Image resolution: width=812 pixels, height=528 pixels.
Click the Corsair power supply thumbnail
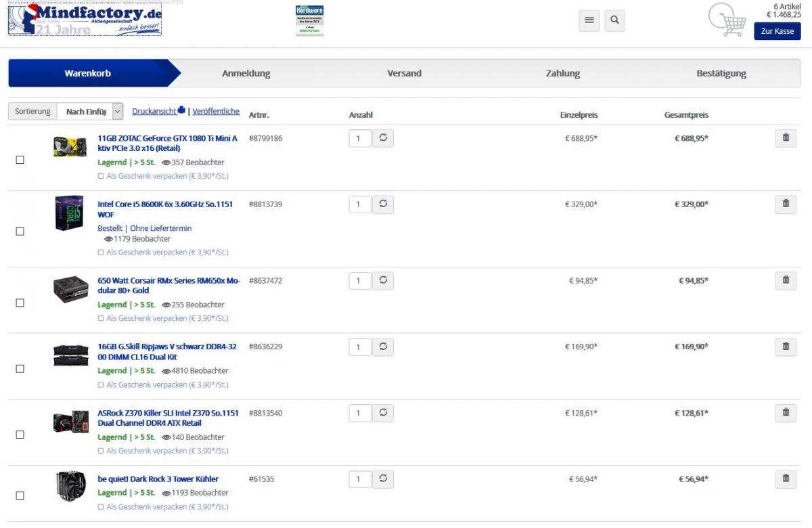pyautogui.click(x=71, y=290)
